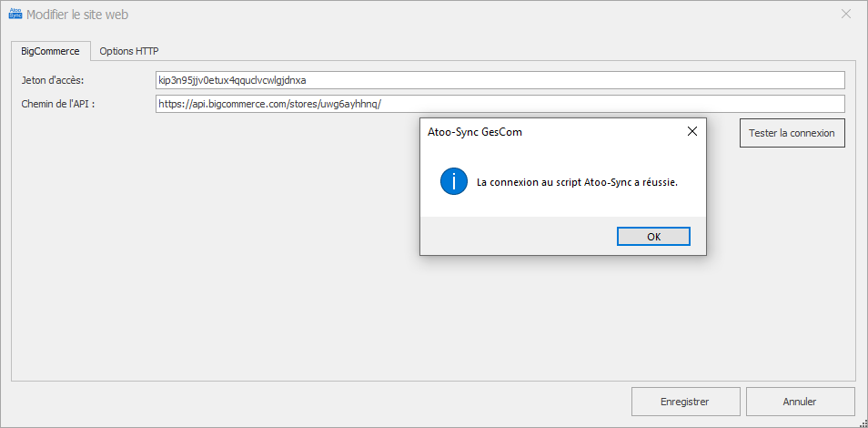The image size is (868, 428).
Task: Focus the Jeton d'accès input field
Action: pyautogui.click(x=500, y=80)
